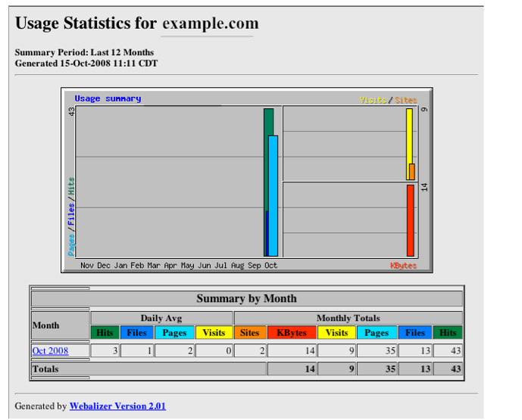Click the red KBytes bar in chart
The height and width of the screenshot is (420, 522).
[x=410, y=220]
